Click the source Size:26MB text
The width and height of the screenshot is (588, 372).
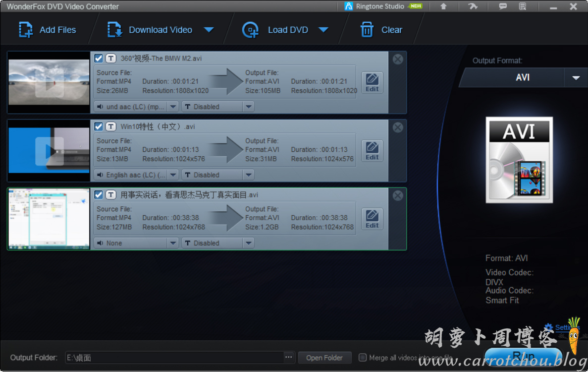(112, 91)
